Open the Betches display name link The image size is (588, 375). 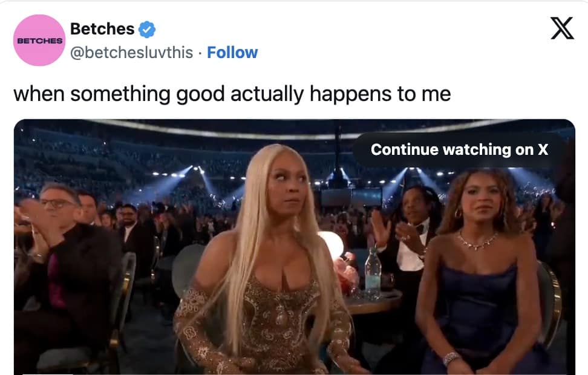click(x=102, y=29)
